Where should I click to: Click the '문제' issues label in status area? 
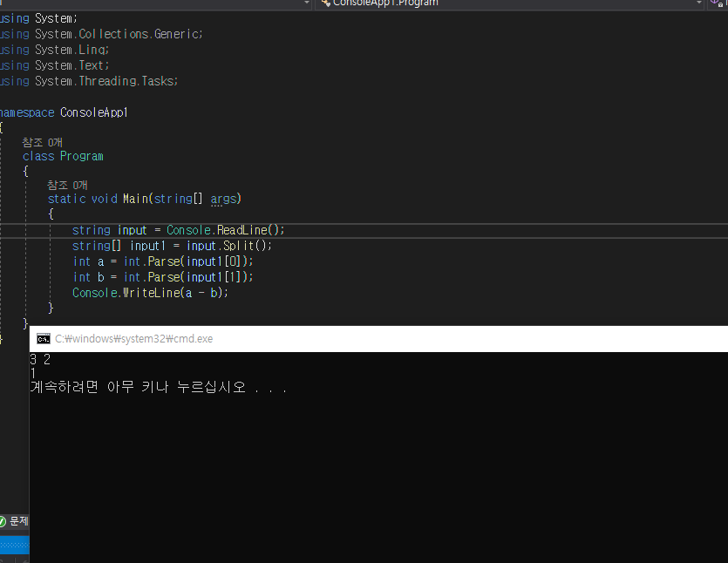coord(19,522)
